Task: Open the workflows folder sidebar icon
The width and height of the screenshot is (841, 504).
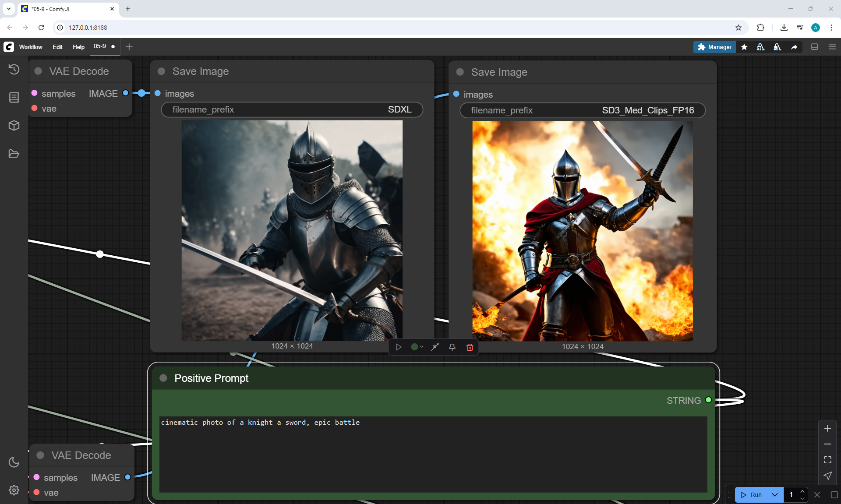Action: pos(14,154)
